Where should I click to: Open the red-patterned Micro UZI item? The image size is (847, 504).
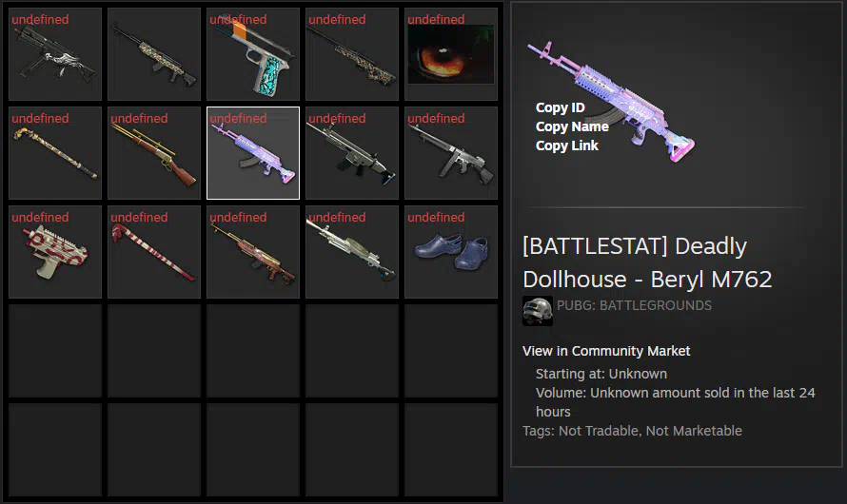[x=55, y=251]
